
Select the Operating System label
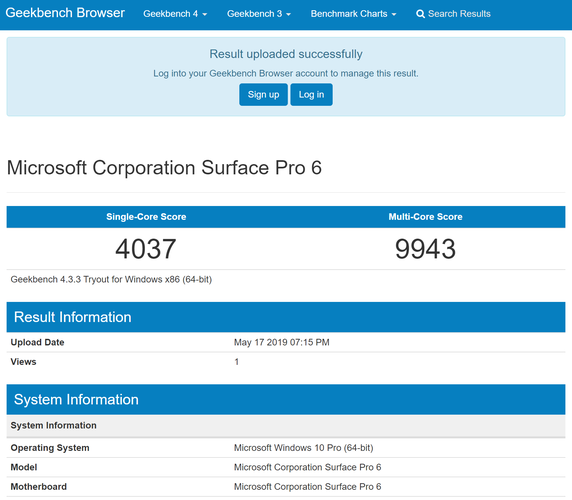50,448
